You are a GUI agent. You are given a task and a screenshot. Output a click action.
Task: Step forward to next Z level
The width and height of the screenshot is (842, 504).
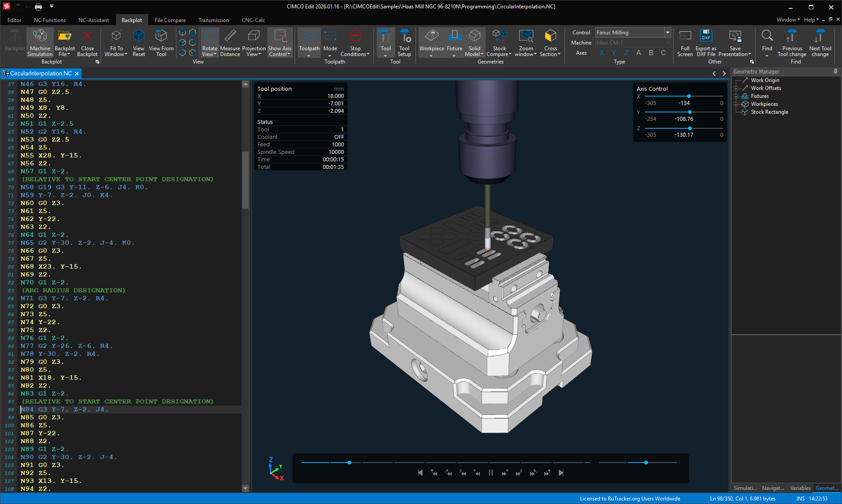[519, 473]
